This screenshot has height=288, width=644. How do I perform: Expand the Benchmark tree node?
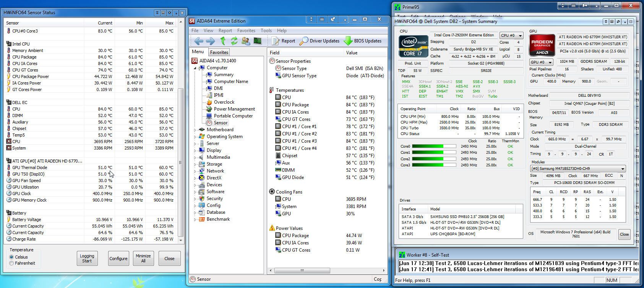coord(195,219)
